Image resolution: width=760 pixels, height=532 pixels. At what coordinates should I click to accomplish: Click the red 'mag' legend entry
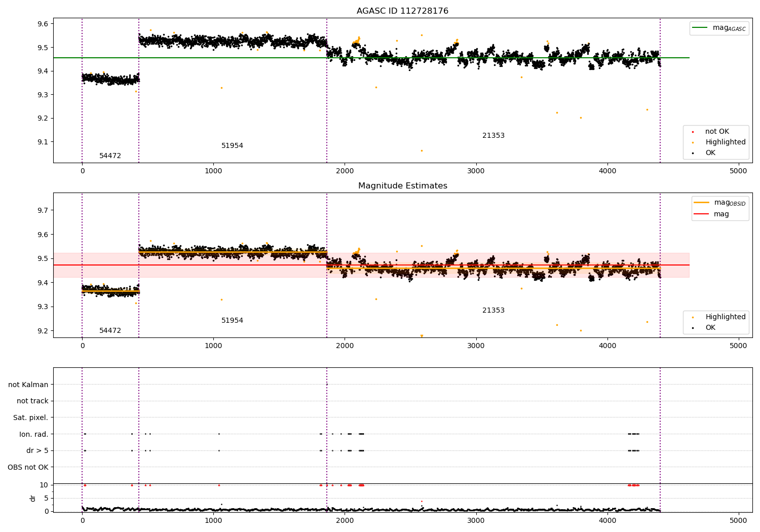point(711,214)
